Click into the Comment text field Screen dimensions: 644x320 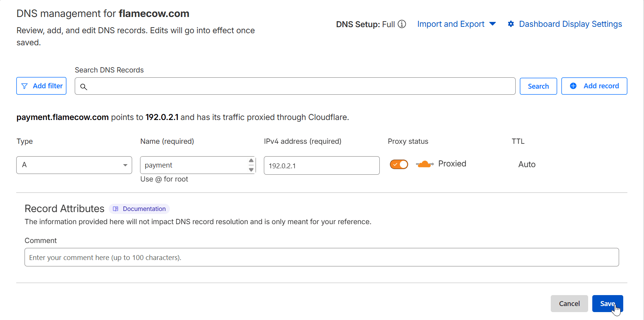[322, 257]
